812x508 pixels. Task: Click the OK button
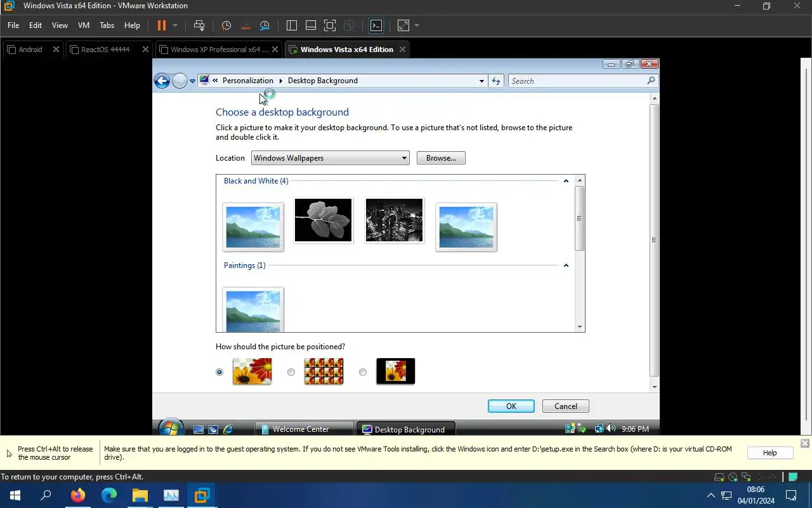511,406
